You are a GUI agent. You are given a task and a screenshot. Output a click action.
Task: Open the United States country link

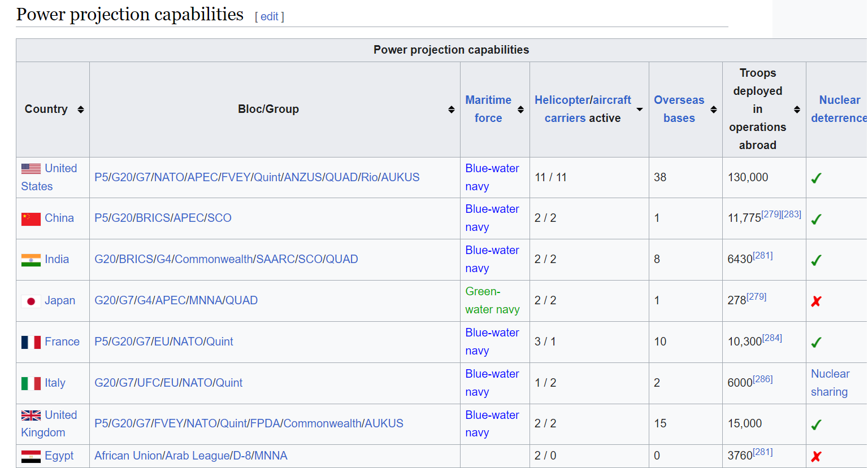coord(49,177)
